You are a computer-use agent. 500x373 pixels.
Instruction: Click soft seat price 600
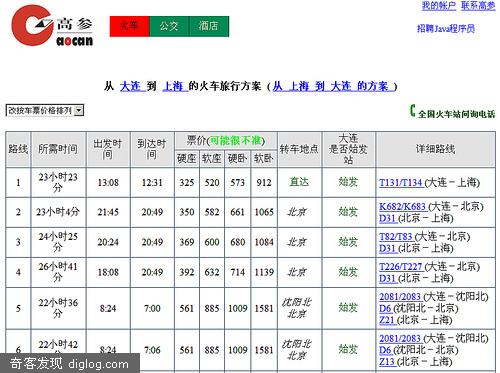(x=212, y=242)
